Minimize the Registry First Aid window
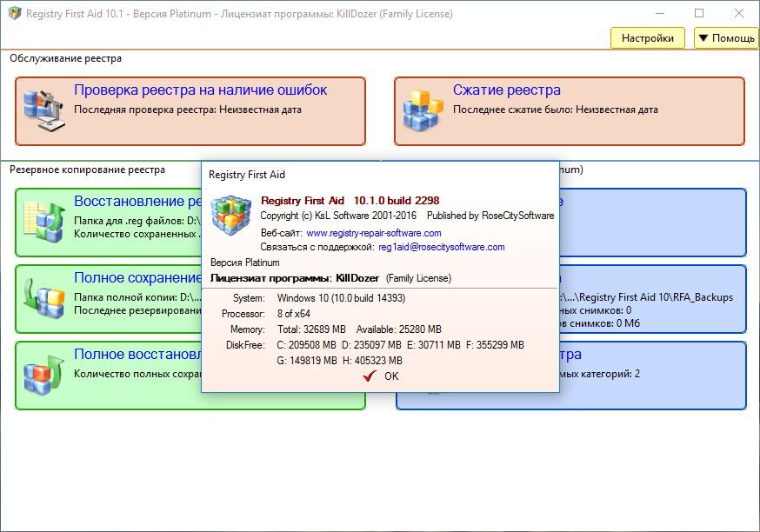This screenshot has width=760, height=532. [660, 13]
